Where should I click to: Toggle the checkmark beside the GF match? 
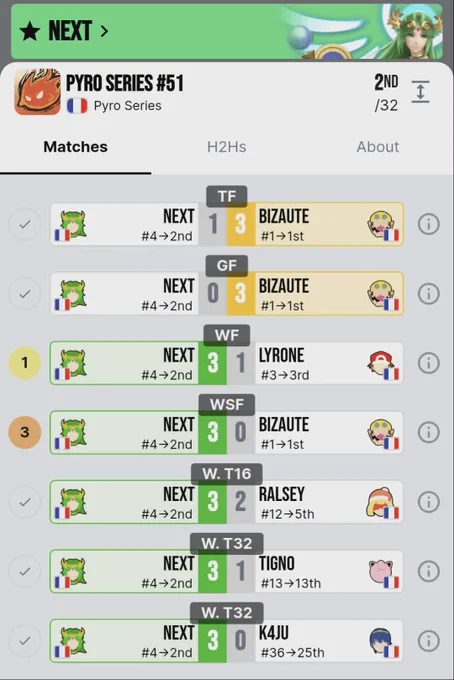point(25,294)
